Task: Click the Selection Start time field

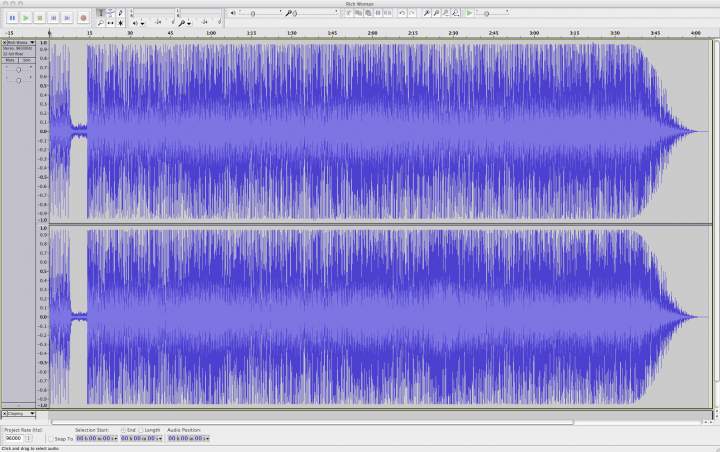Action: point(94,439)
